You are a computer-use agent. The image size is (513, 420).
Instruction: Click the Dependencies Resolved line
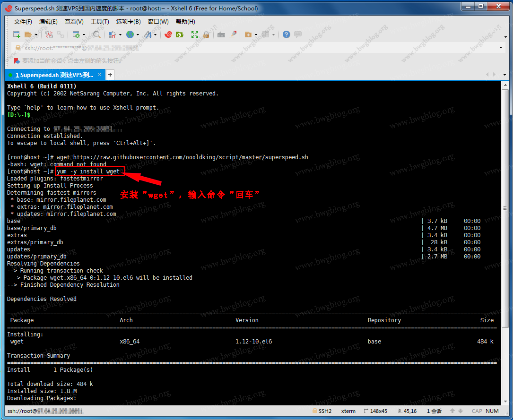[42, 299]
